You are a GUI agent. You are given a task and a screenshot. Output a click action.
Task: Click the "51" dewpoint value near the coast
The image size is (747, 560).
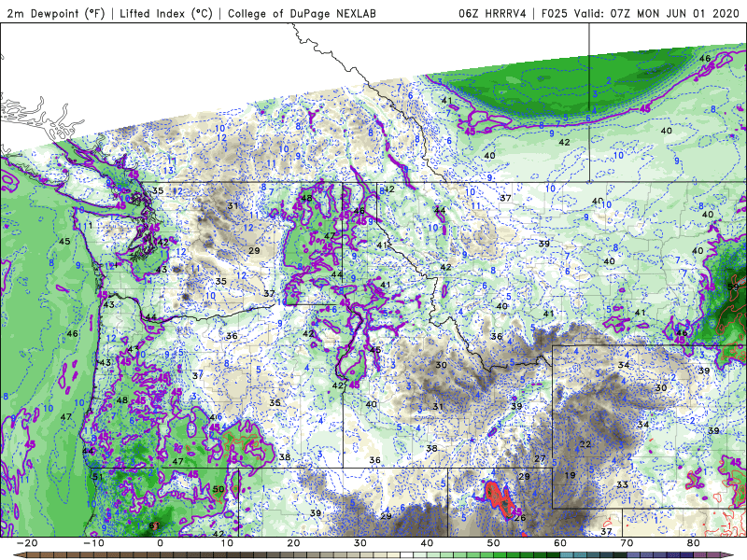point(98,477)
